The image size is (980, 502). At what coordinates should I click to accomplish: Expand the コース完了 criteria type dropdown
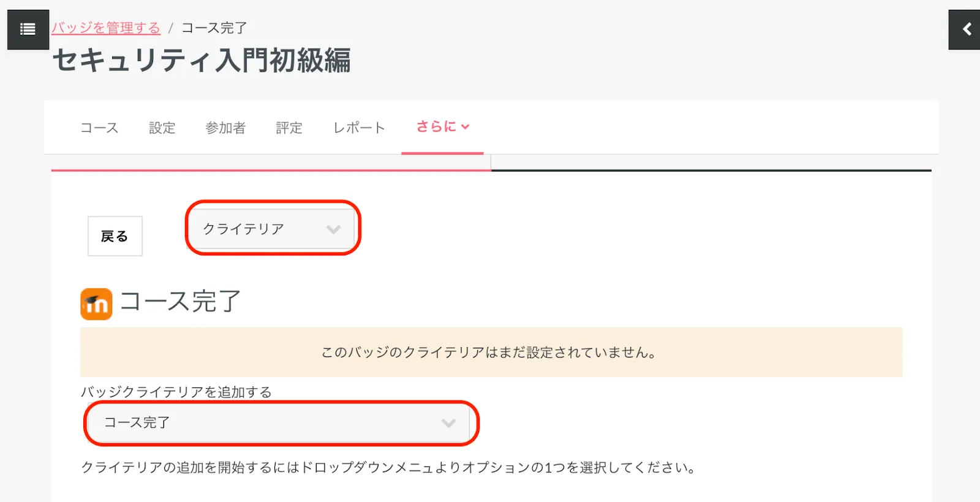(280, 423)
